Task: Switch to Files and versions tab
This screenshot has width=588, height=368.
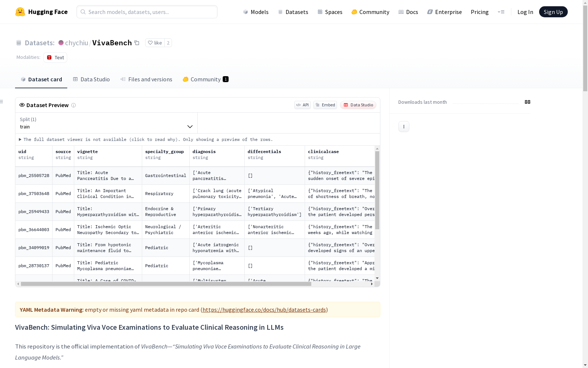Action: (x=146, y=79)
